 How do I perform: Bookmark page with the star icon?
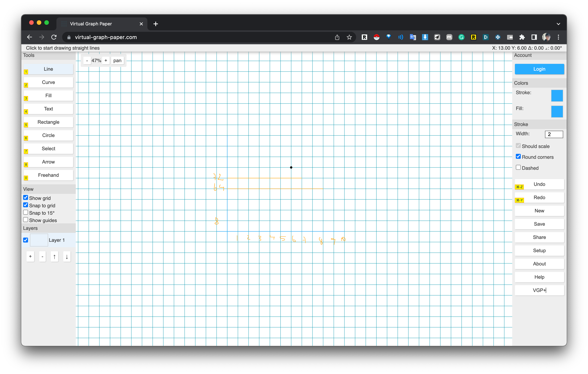tap(349, 37)
